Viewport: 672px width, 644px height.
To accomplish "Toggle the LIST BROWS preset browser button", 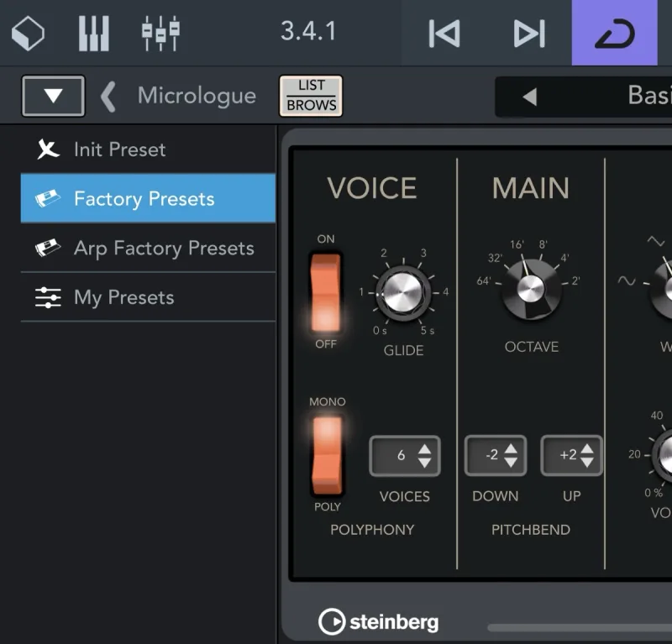I will click(x=311, y=96).
